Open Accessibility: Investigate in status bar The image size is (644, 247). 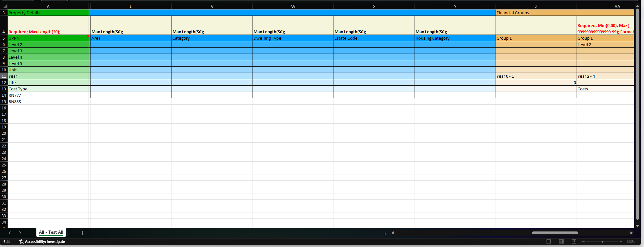coord(42,242)
